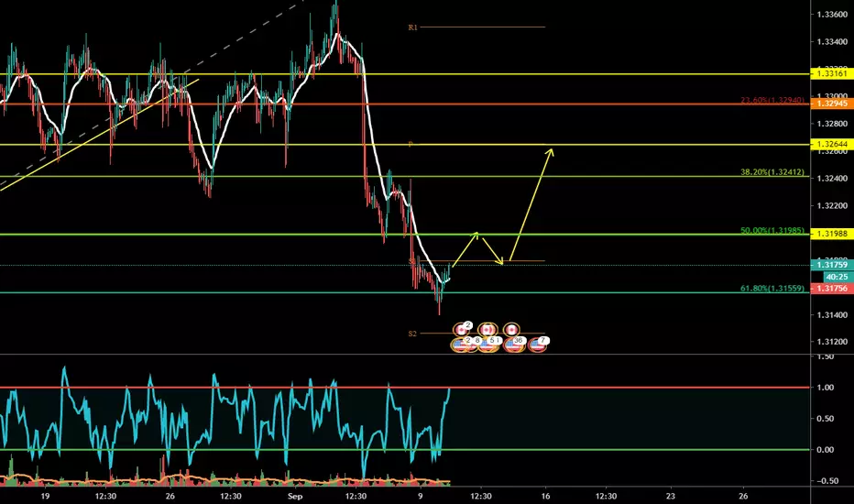
Task: Click the teal current price 1.31759 label
Action: coord(832,265)
